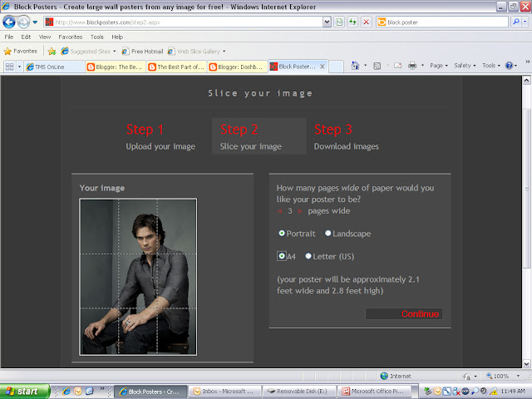Open the zoom level 100% dropdown
The width and height of the screenshot is (532, 399).
point(518,376)
